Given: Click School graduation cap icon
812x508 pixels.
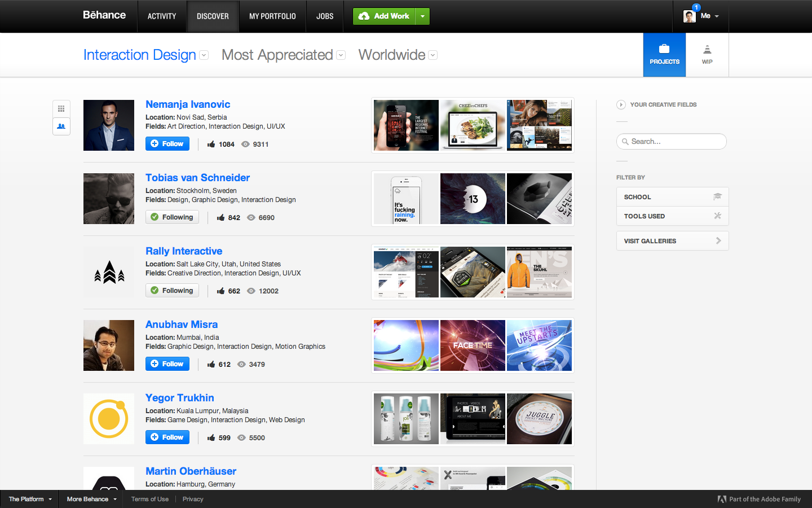Looking at the screenshot, I should coord(717,197).
